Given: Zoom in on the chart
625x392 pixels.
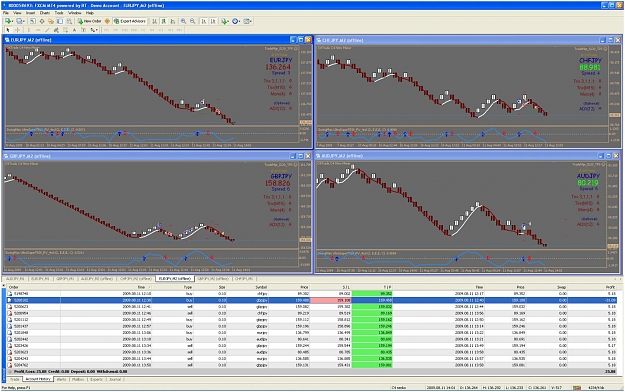Looking at the screenshot, I should click(183, 21).
